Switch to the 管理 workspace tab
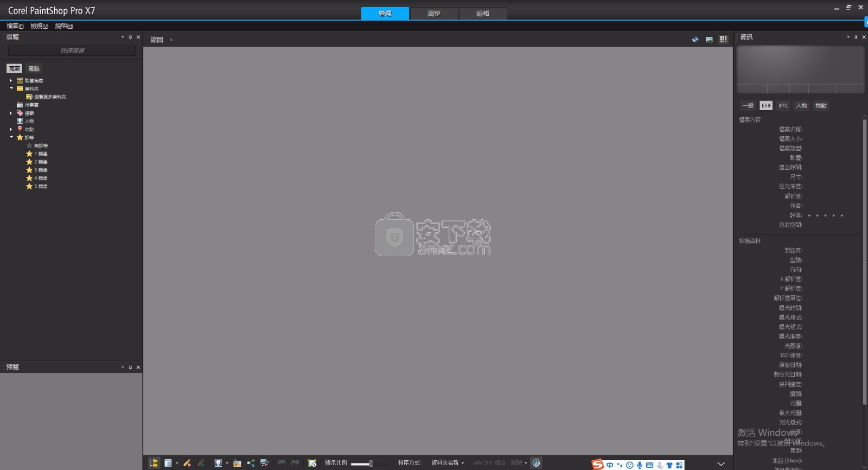 (x=385, y=14)
